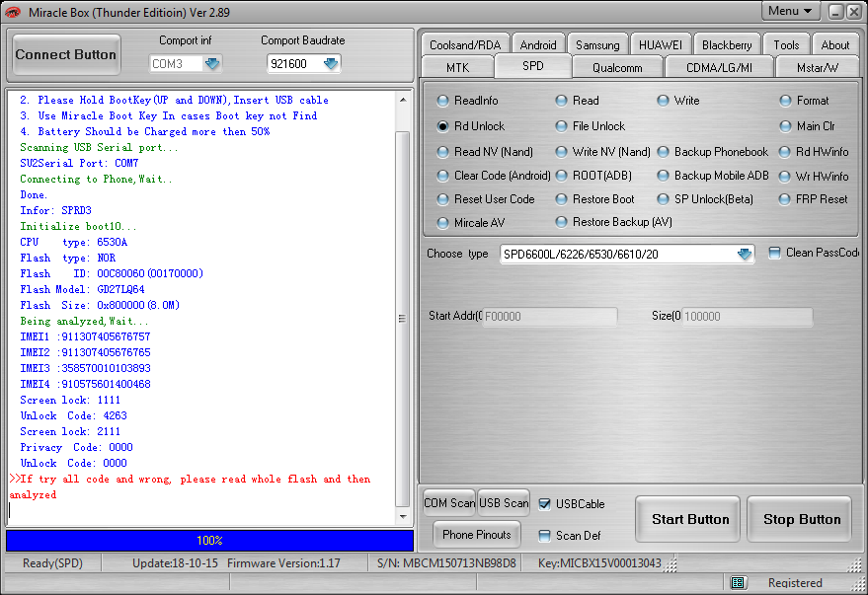
Task: Open the Menu dropdown in title bar
Action: tap(790, 11)
